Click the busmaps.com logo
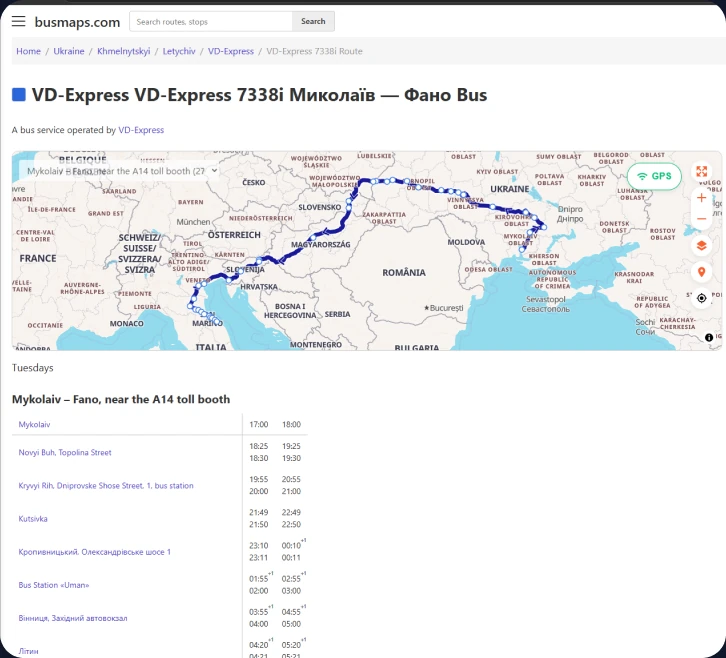The width and height of the screenshot is (726, 658). (x=77, y=22)
